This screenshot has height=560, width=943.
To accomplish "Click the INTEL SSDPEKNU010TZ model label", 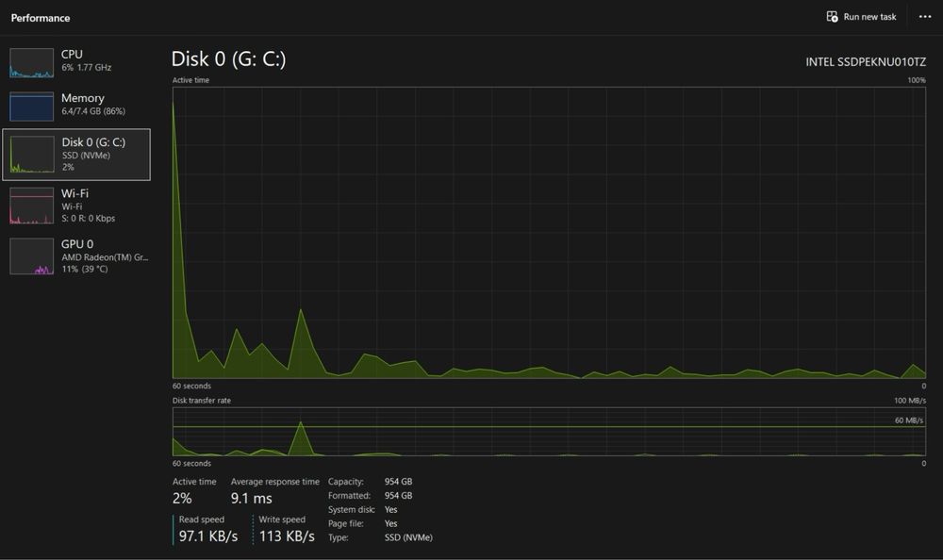I will coord(866,62).
